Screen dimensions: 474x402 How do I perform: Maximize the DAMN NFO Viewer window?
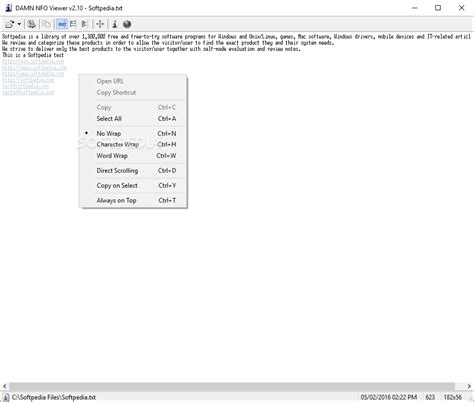pos(438,8)
